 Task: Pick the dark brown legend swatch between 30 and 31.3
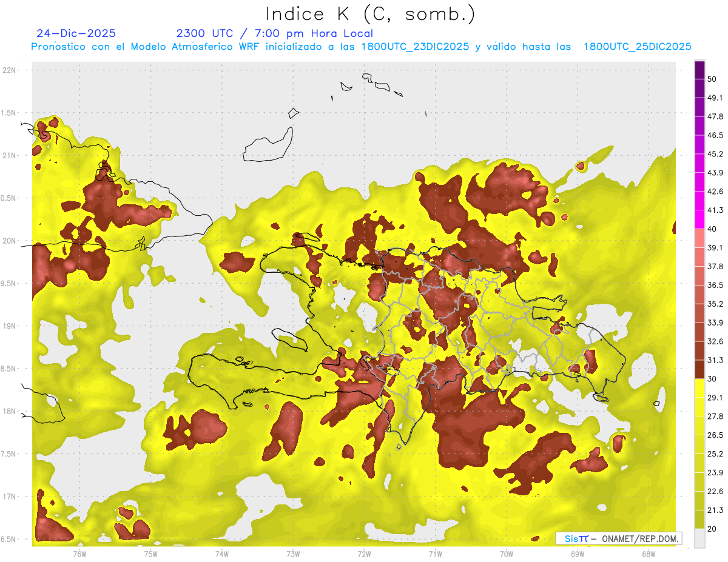[699, 369]
